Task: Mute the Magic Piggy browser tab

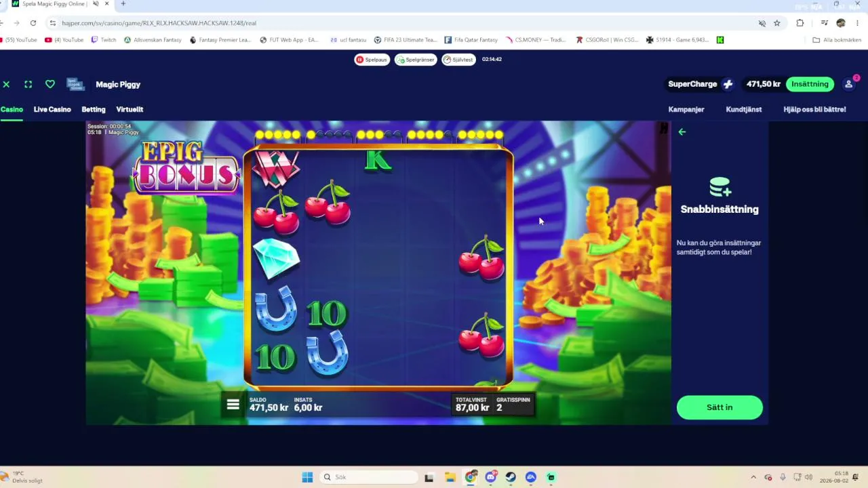Action: [x=96, y=4]
